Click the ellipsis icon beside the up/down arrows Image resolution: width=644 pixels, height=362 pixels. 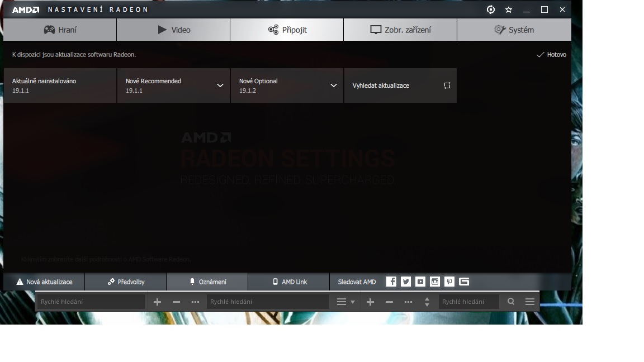click(x=408, y=302)
